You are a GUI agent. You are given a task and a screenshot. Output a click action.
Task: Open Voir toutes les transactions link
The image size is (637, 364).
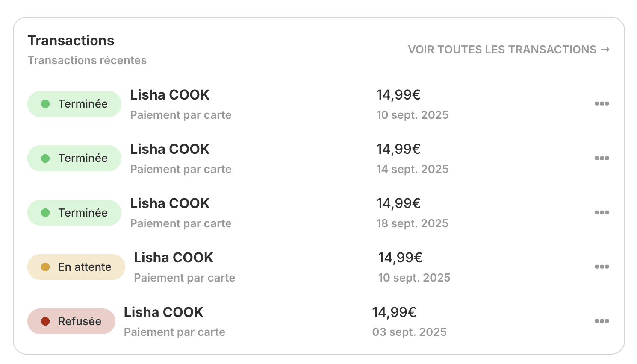pyautogui.click(x=509, y=50)
